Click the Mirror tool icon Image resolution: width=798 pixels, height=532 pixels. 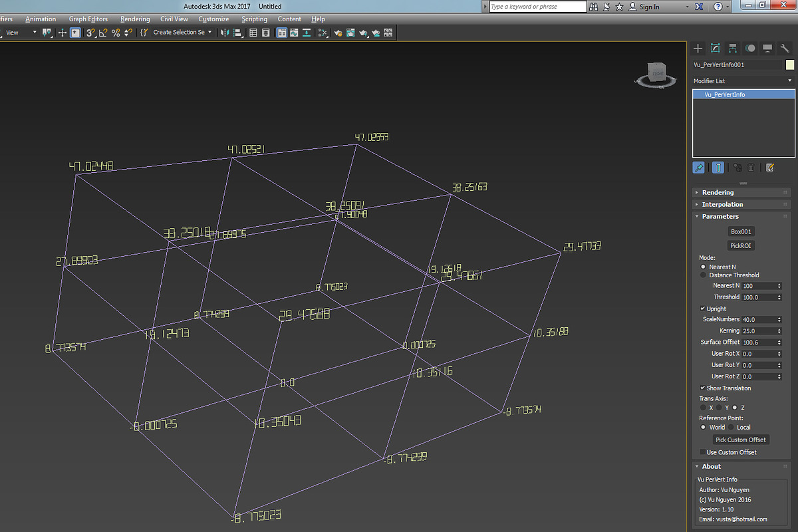225,32
